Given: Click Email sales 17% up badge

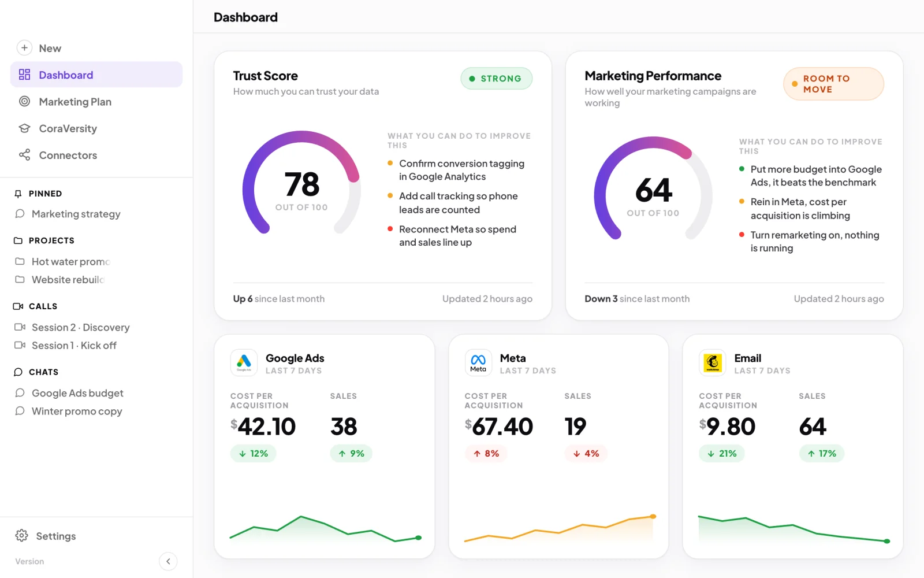Looking at the screenshot, I should point(822,454).
